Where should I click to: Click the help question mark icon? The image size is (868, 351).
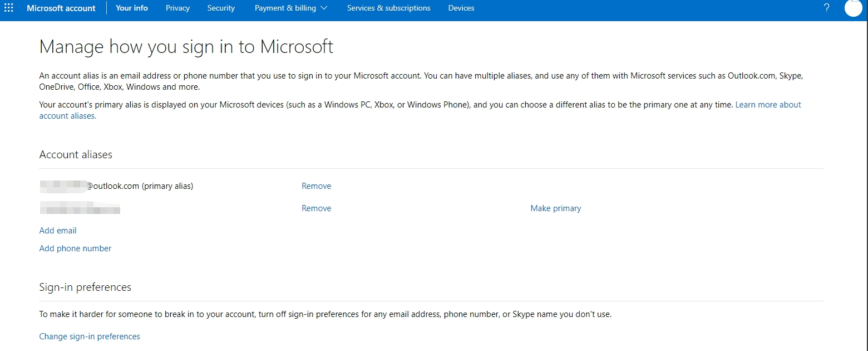tap(826, 8)
